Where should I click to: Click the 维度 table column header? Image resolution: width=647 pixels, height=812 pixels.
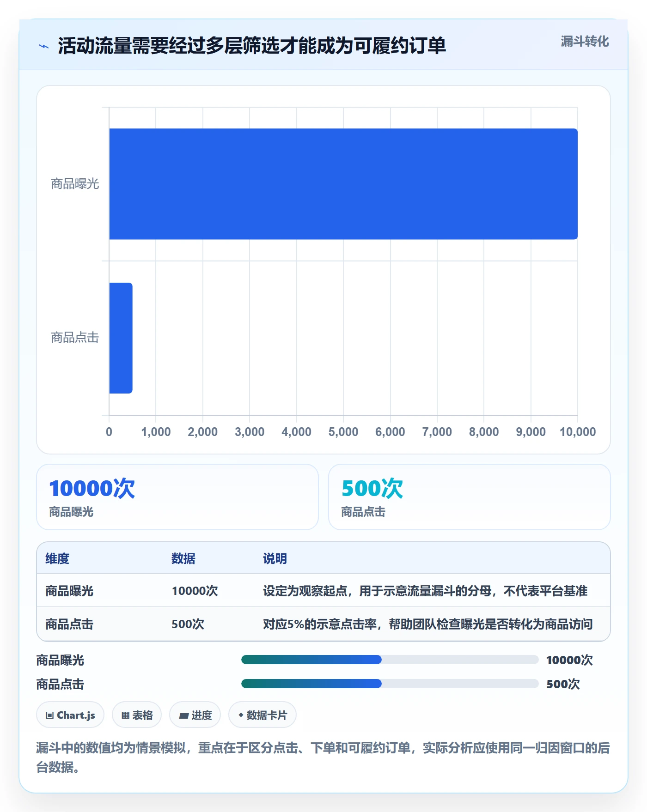click(x=57, y=558)
